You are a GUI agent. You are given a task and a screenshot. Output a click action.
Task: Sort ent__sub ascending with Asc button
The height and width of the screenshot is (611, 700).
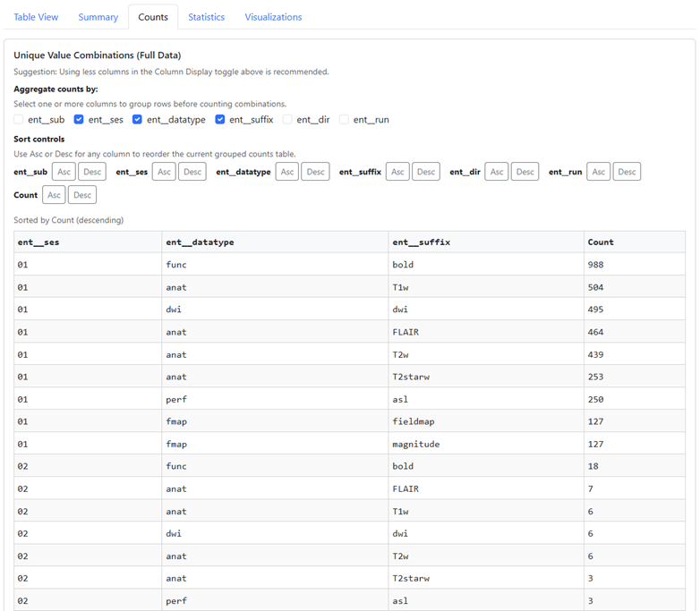click(64, 172)
